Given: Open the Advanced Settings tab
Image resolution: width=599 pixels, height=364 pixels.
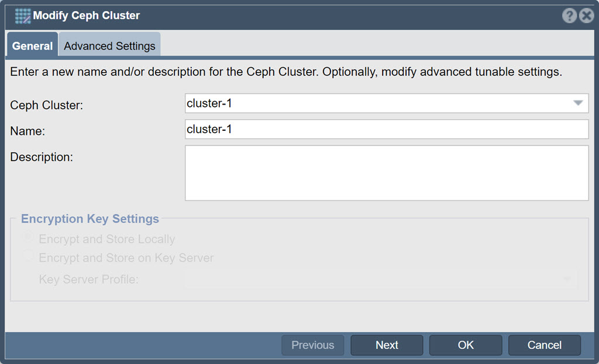Looking at the screenshot, I should click(x=109, y=46).
